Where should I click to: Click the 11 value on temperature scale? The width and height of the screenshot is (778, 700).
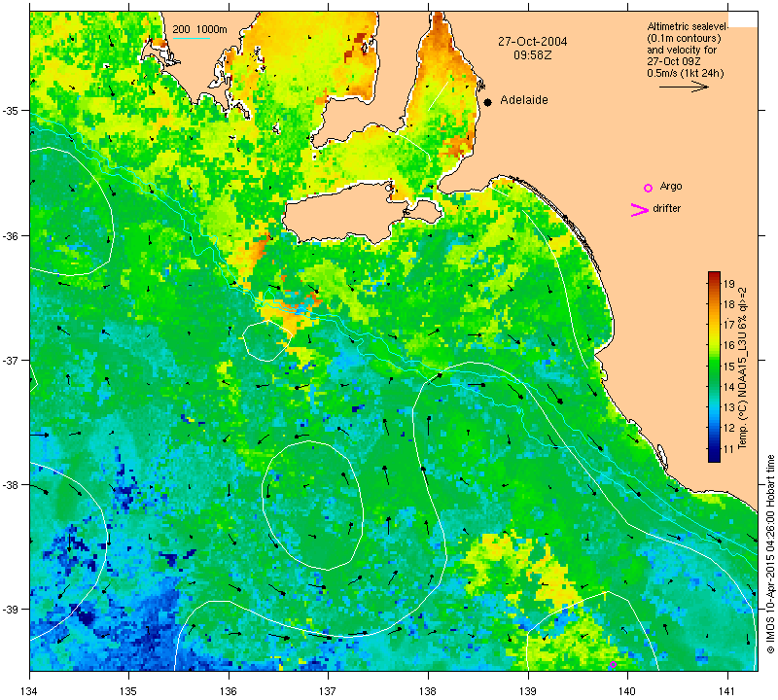tap(728, 449)
